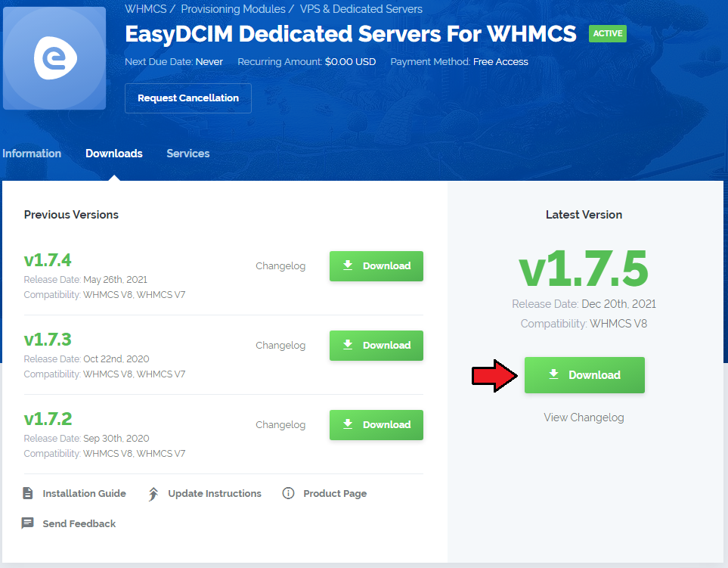This screenshot has width=728, height=568.
Task: Click the EasyDCIM product logo
Action: pos(54,58)
